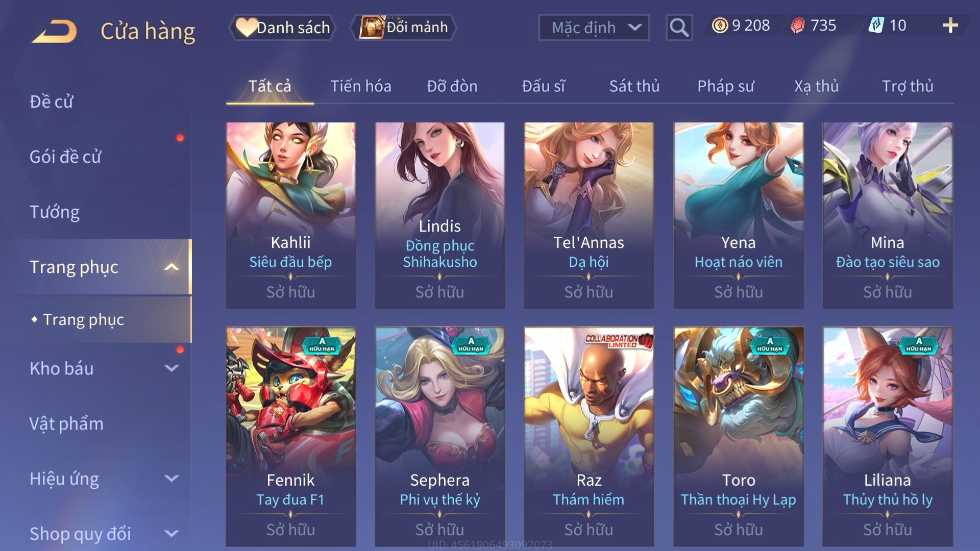This screenshot has height=551, width=980.
Task: Open the Đổi mảnh chest button
Action: click(403, 28)
